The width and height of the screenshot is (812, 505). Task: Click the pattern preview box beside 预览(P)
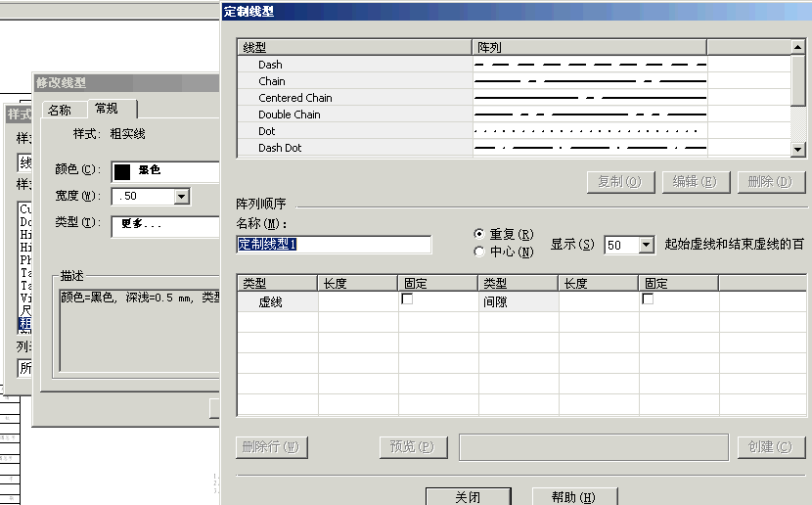[594, 447]
